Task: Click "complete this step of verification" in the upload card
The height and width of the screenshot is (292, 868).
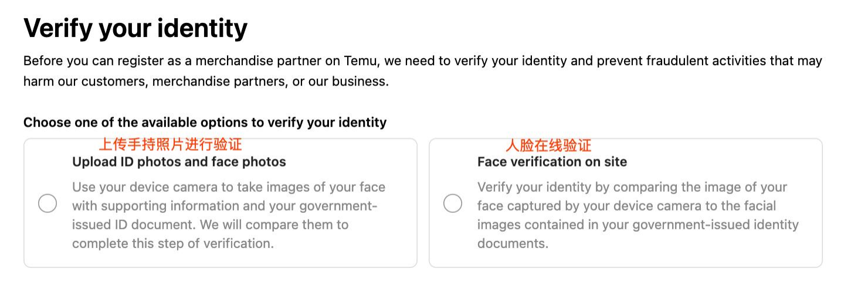Action: (173, 243)
